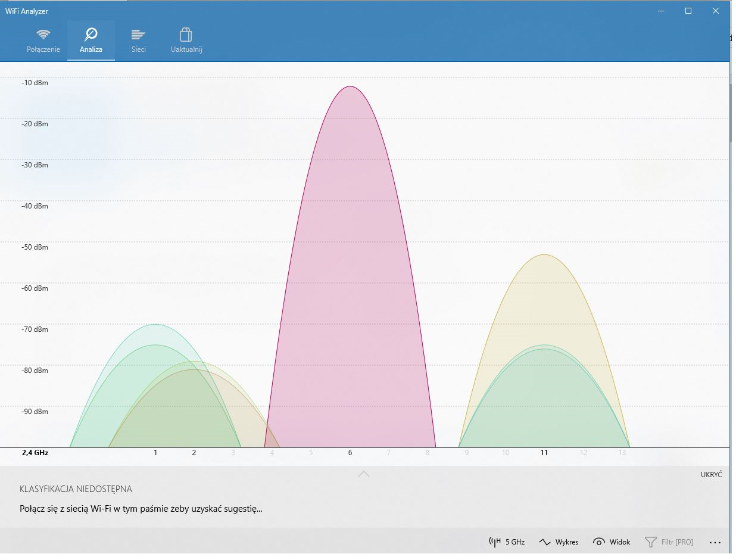Viewport: 736px width, 560px height.
Task: Click the Uaktualnij shopping bag icon
Action: coord(186,35)
